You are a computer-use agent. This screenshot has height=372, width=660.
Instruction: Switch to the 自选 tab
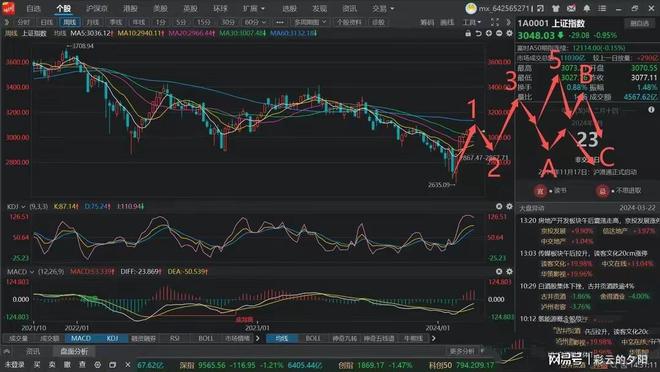(33, 8)
